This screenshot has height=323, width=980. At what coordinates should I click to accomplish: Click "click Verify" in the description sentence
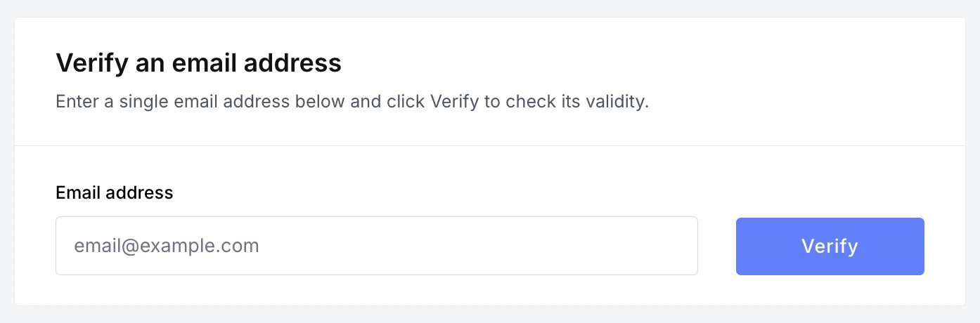point(431,101)
